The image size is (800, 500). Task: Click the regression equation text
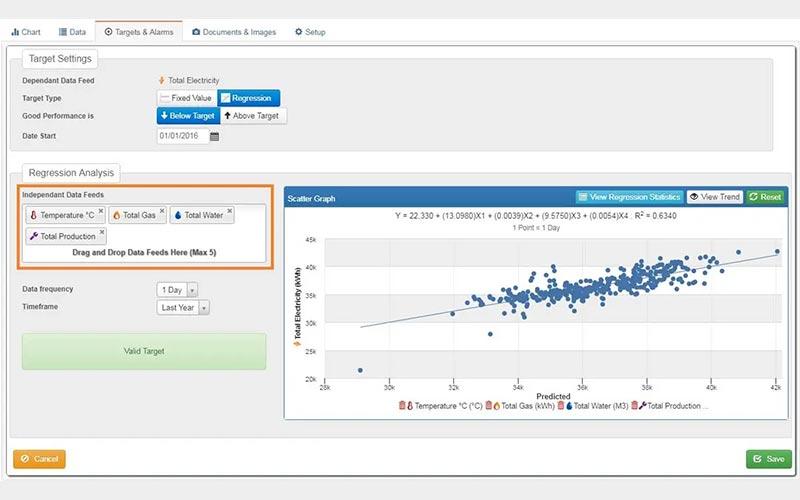point(536,216)
